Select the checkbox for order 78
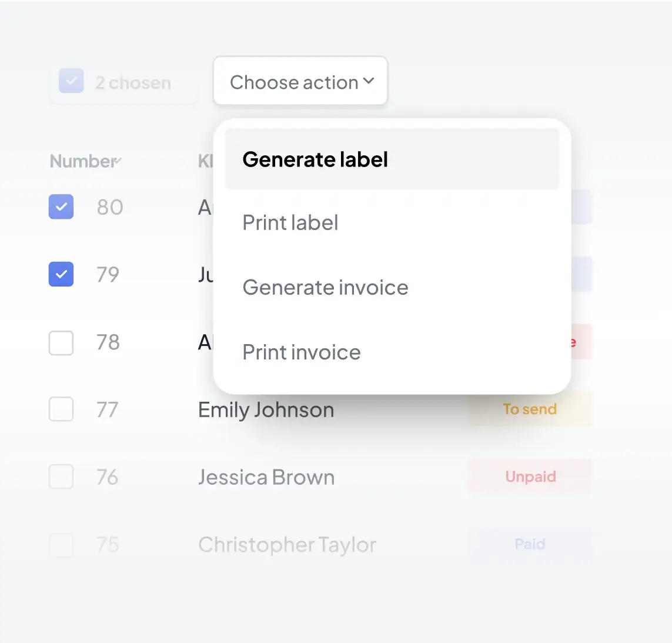The height and width of the screenshot is (643, 672). [x=61, y=342]
